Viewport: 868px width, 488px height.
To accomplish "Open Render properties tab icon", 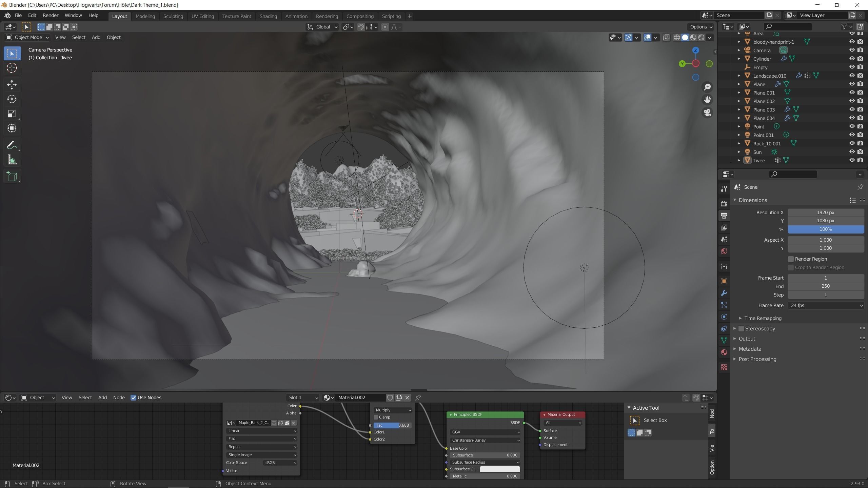I will (x=724, y=204).
